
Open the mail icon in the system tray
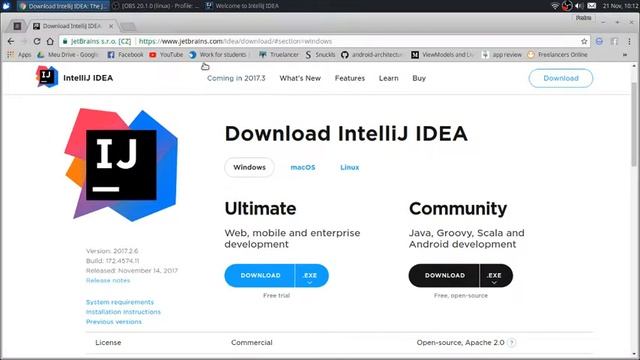(591, 6)
